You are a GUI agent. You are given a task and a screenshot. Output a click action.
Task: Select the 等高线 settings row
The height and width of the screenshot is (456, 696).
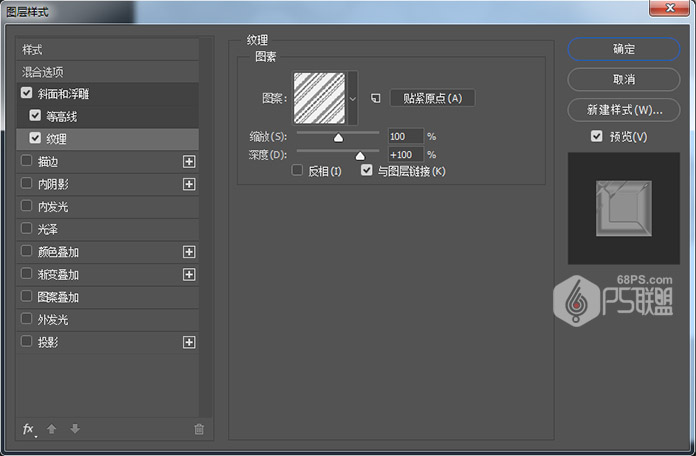[x=107, y=117]
